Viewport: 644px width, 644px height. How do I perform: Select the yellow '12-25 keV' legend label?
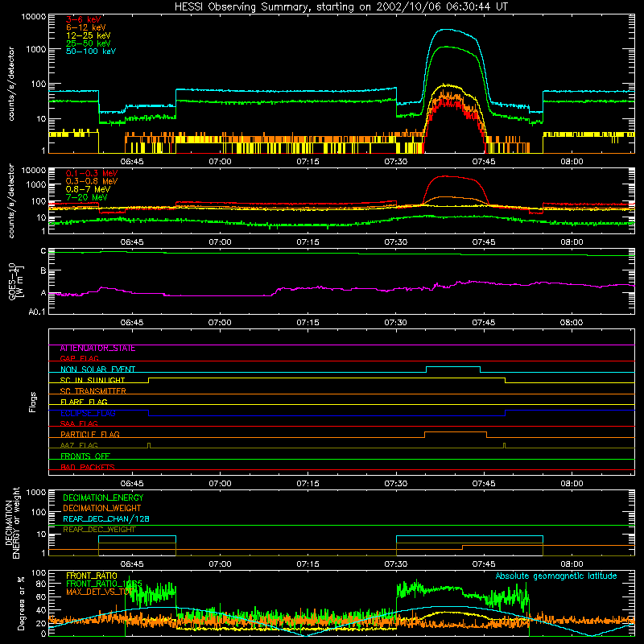(89, 35)
